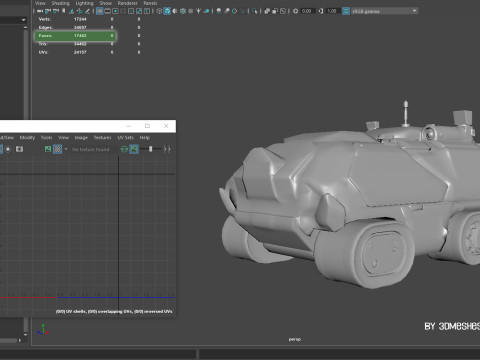Click the green globe icon in UV Editor

124,149
